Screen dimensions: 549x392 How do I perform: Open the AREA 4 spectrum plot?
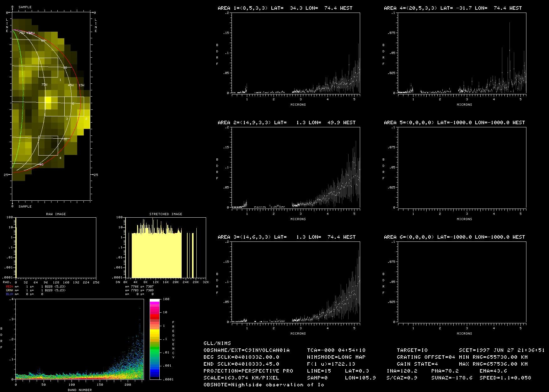point(462,53)
